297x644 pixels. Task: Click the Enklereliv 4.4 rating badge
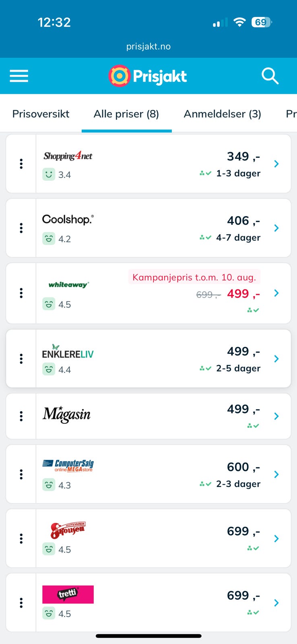(57, 369)
